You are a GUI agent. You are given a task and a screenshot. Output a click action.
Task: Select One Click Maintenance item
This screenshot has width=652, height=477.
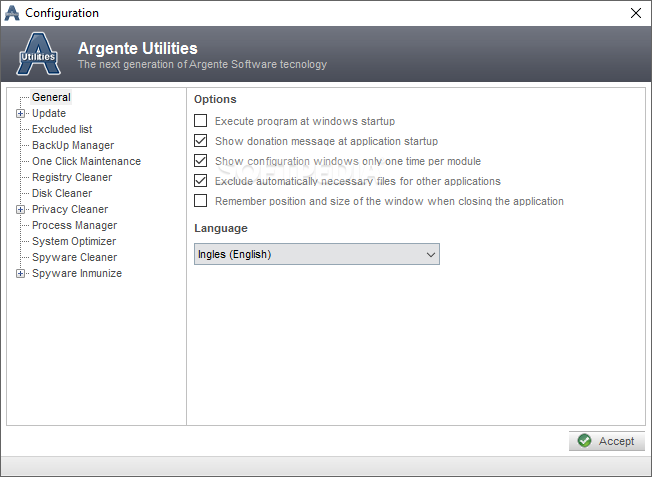pyautogui.click(x=86, y=161)
